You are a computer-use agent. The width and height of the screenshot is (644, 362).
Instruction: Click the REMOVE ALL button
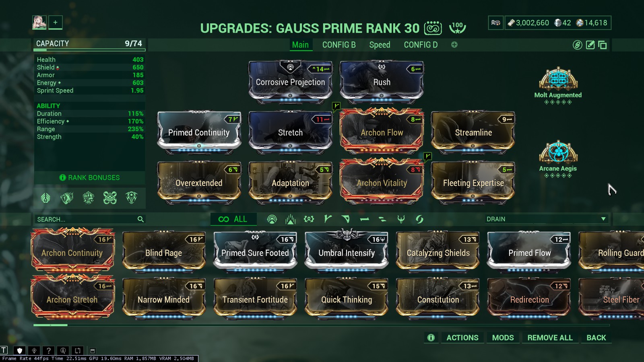[550, 338]
